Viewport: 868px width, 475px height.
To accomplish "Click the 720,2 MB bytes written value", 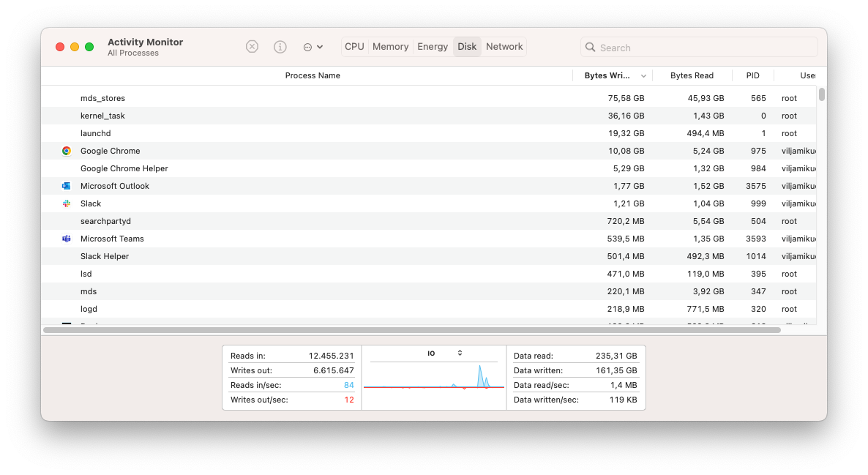I will click(626, 221).
